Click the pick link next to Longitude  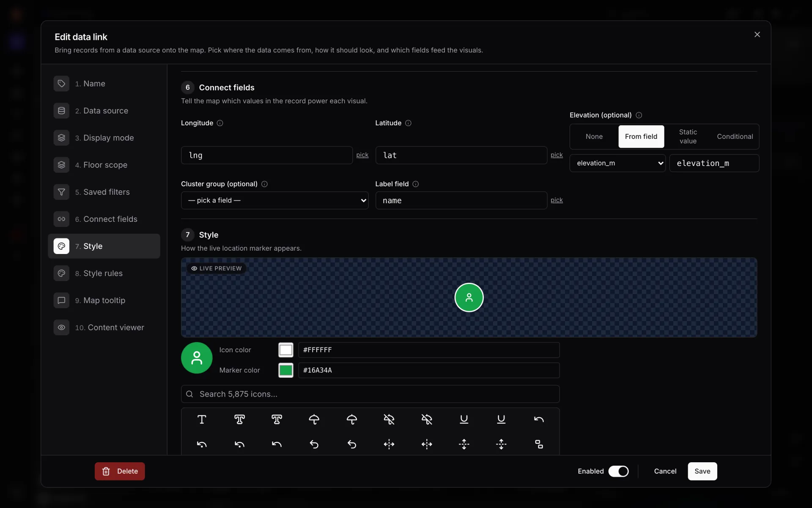pos(362,155)
